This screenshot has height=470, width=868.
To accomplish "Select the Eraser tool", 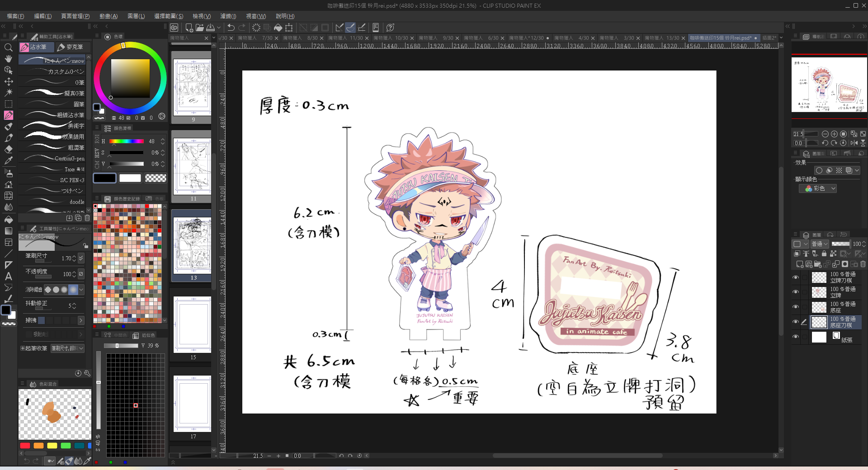I will click(8, 149).
